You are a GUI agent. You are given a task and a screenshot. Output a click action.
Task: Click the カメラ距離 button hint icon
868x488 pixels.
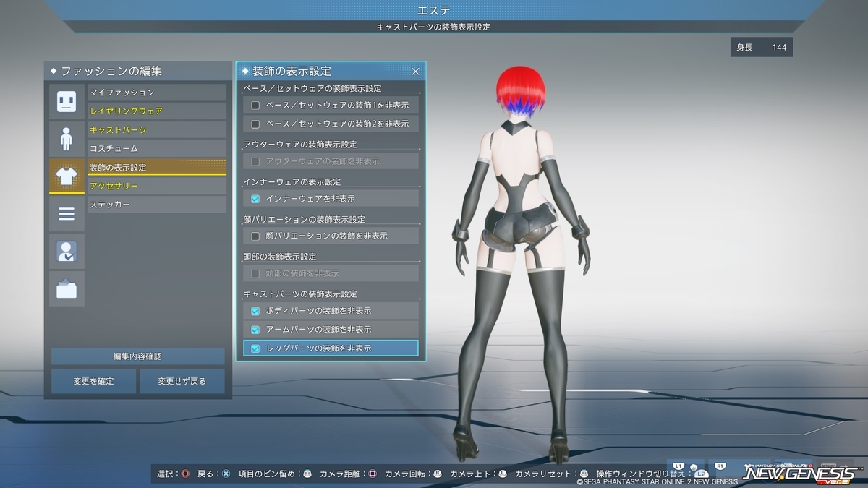(x=373, y=474)
